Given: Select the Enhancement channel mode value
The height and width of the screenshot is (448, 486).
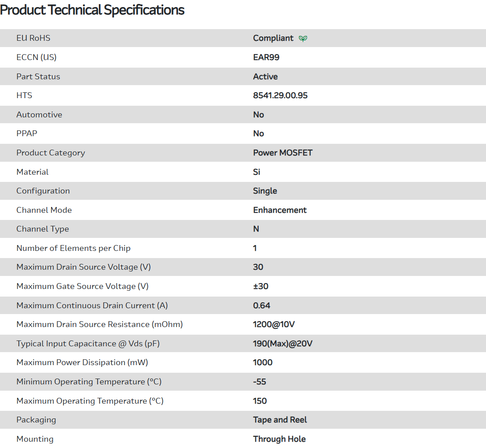Looking at the screenshot, I should point(280,210).
